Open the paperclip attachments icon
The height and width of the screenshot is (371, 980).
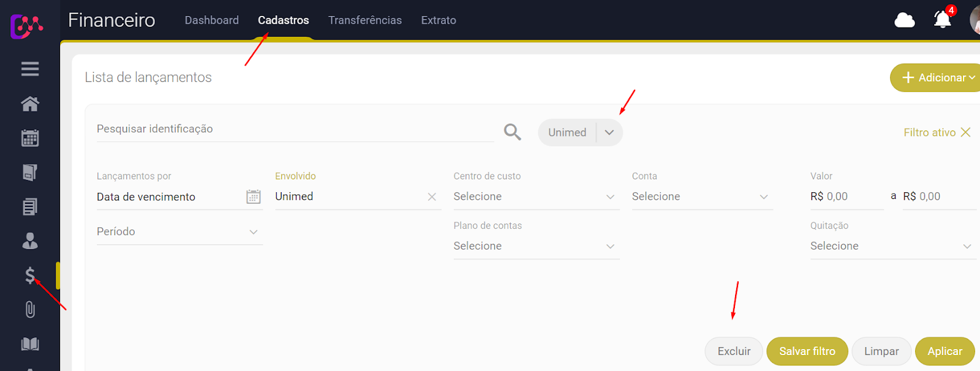point(29,310)
